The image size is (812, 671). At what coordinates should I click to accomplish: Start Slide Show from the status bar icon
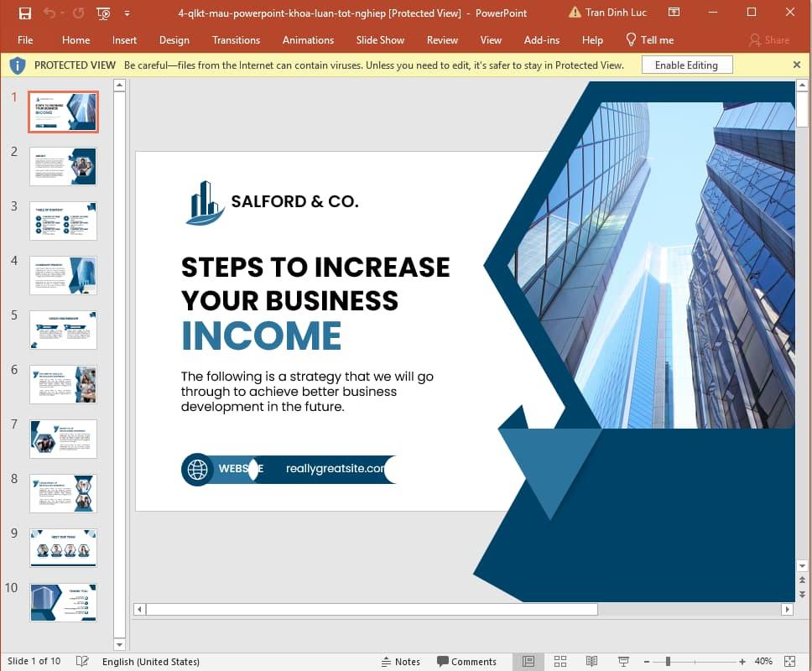click(x=622, y=661)
